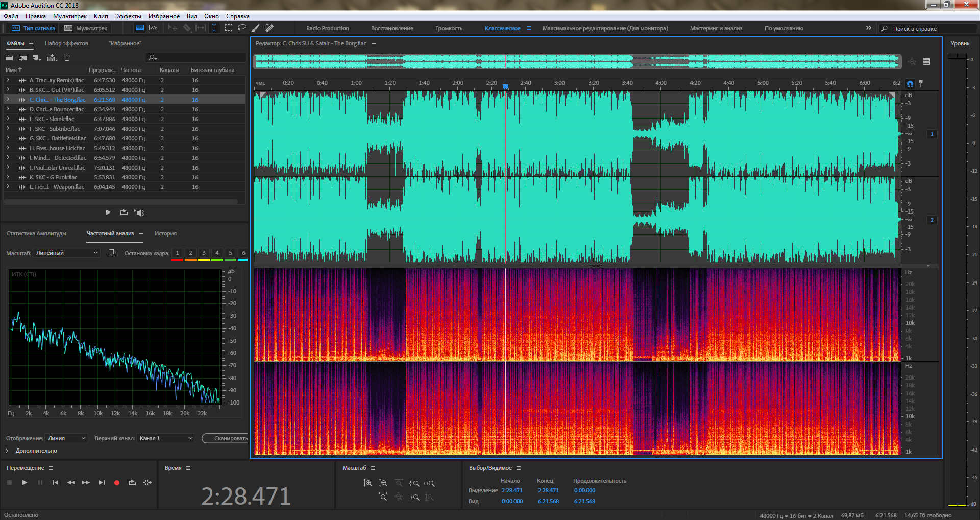
Task: Pick the Paintbrush selection tool
Action: [256, 28]
